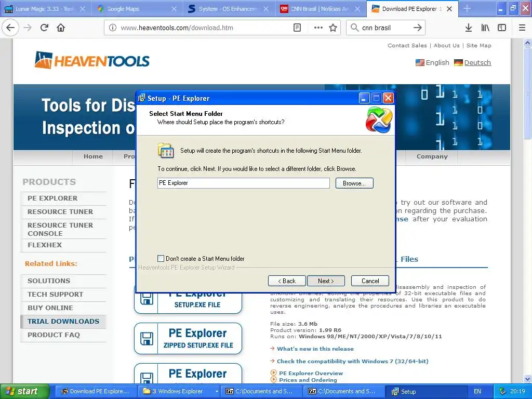Switch language to Deutsch
The image size is (532, 399).
[x=477, y=63]
